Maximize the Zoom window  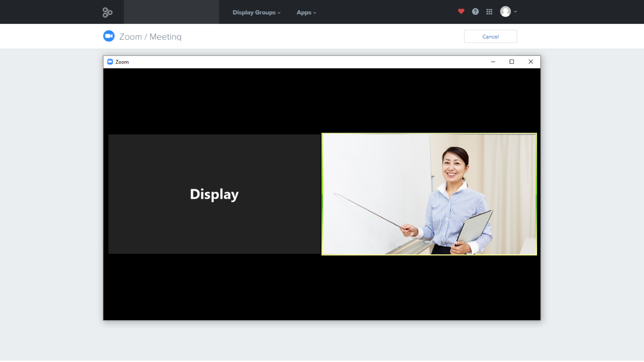[512, 62]
